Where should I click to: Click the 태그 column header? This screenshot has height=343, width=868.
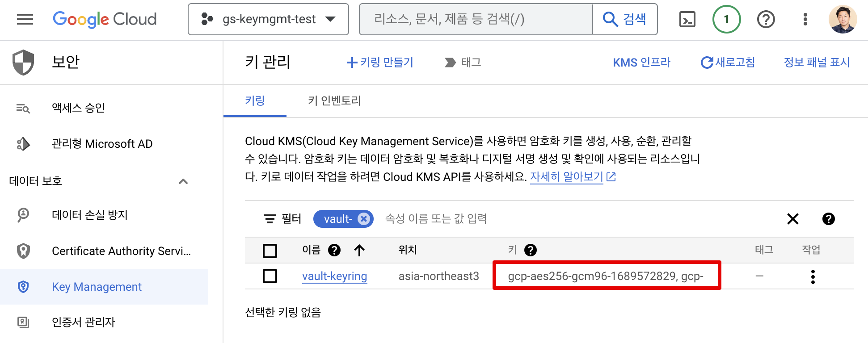click(764, 250)
